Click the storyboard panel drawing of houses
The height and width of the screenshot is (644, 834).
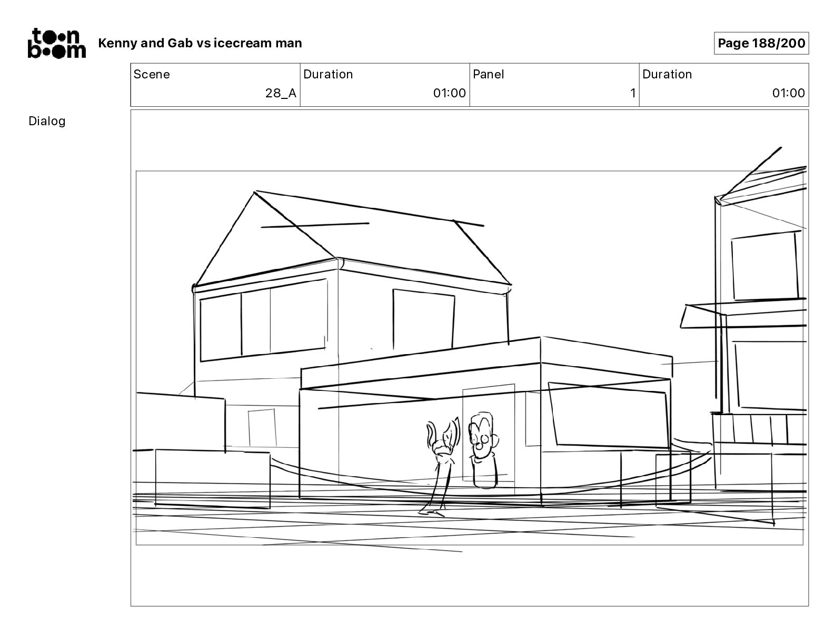470,358
